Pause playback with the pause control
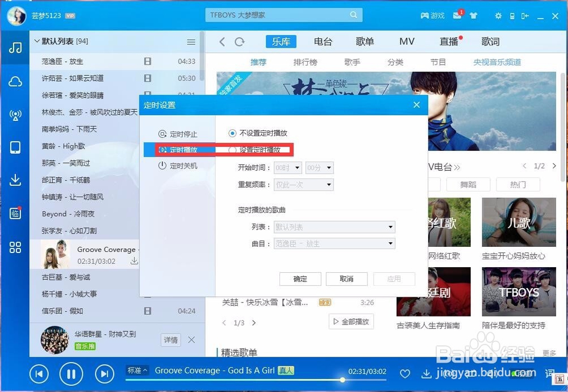The width and height of the screenshot is (568, 392). pyautogui.click(x=71, y=374)
